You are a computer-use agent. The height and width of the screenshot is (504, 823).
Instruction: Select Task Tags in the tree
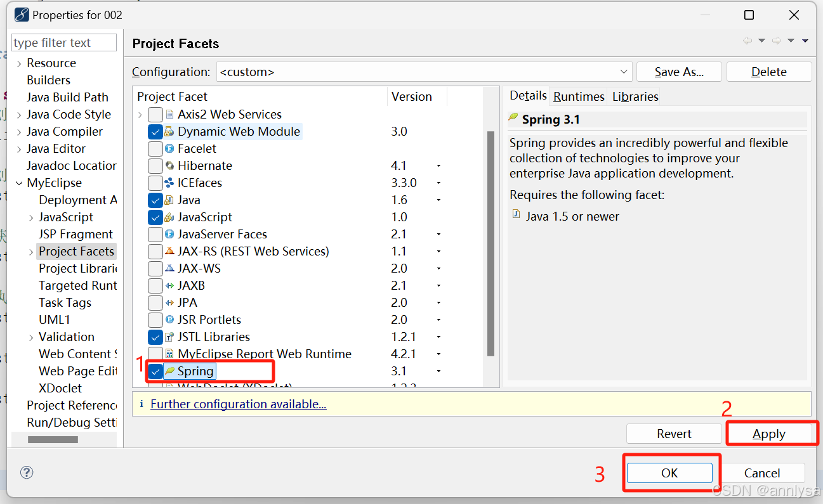(65, 303)
